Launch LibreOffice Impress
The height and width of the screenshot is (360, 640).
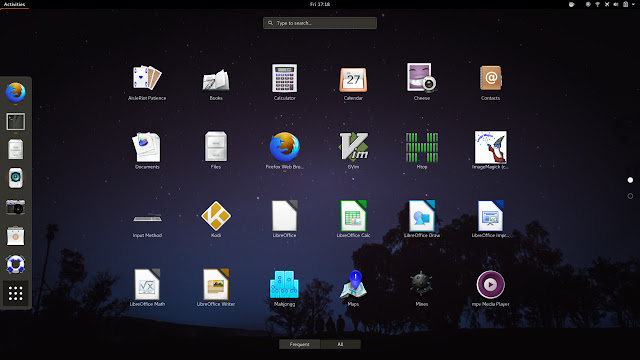490,219
